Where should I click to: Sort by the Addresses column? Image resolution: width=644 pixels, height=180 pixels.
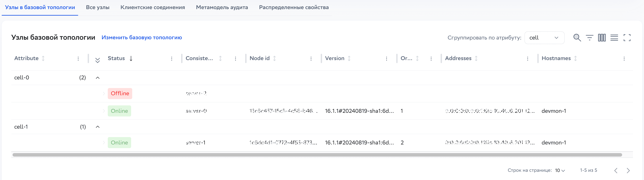coord(476,58)
